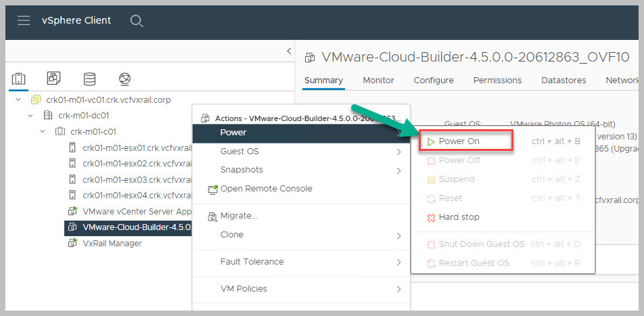Open the vSphere Client hamburger menu
The height and width of the screenshot is (316, 644).
coord(24,20)
